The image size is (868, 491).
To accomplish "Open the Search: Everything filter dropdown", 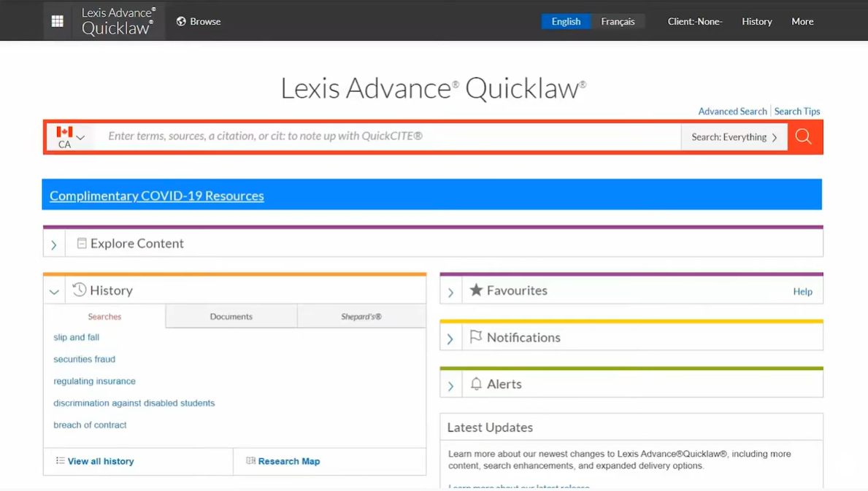I will coord(734,137).
